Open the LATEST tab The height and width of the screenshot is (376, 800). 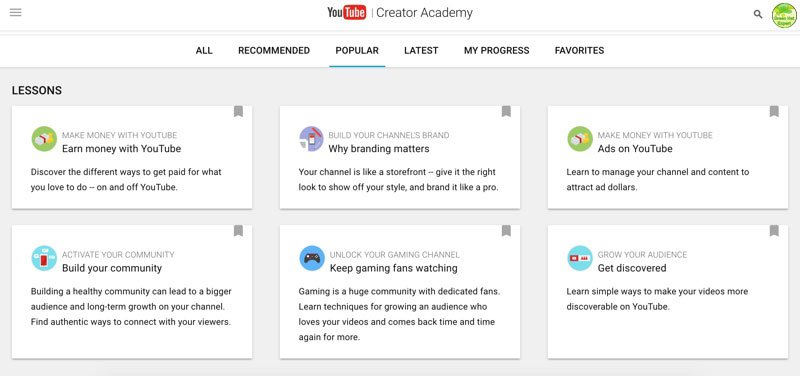421,51
